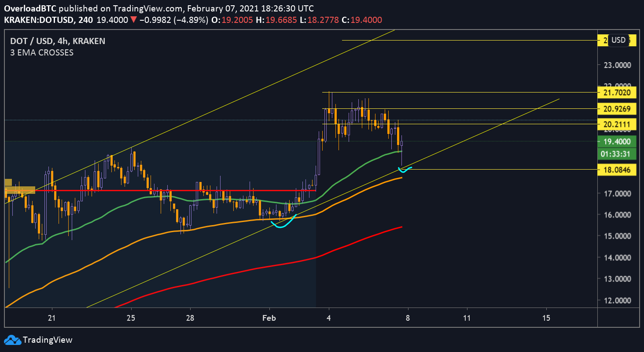The width and height of the screenshot is (644, 352).
Task: Select the 'DOT / USD, 4h, KRAKEN' chart title
Action: [58, 41]
